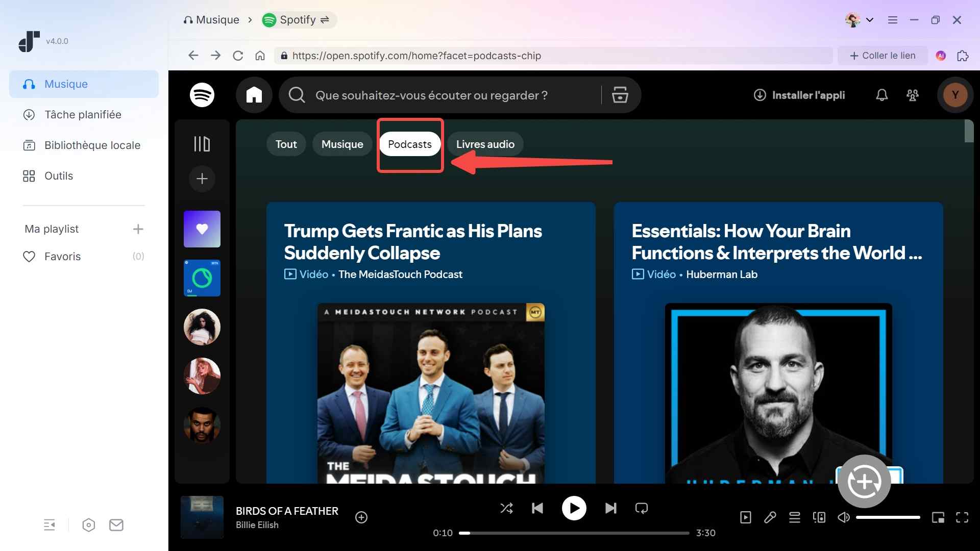Open the picture-in-picture icon
Image resolution: width=980 pixels, height=551 pixels.
tap(939, 517)
